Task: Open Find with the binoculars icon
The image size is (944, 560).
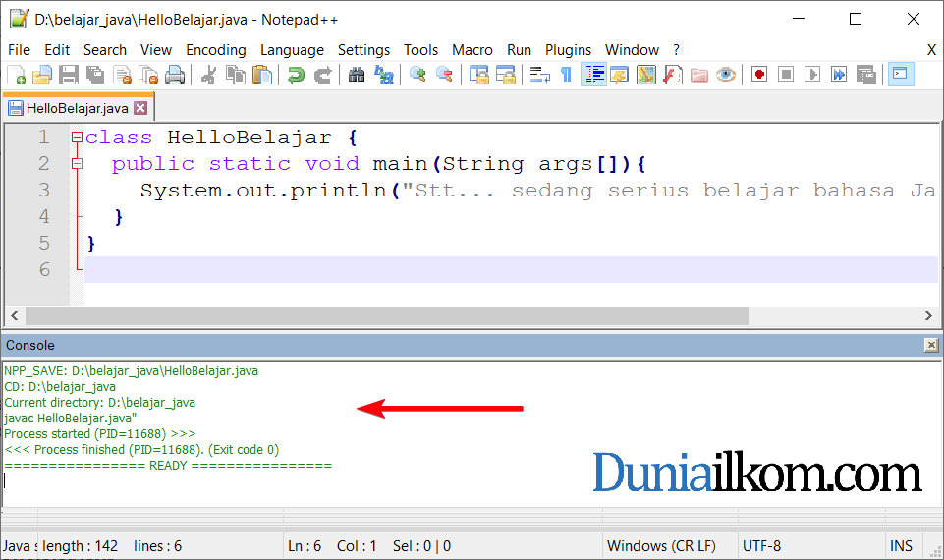Action: pyautogui.click(x=357, y=75)
